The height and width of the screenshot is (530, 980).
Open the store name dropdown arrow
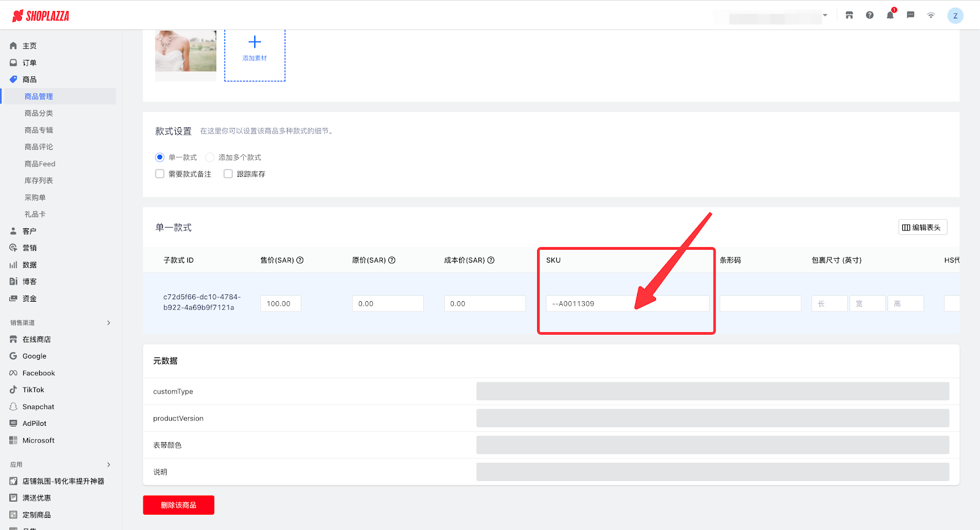click(825, 15)
